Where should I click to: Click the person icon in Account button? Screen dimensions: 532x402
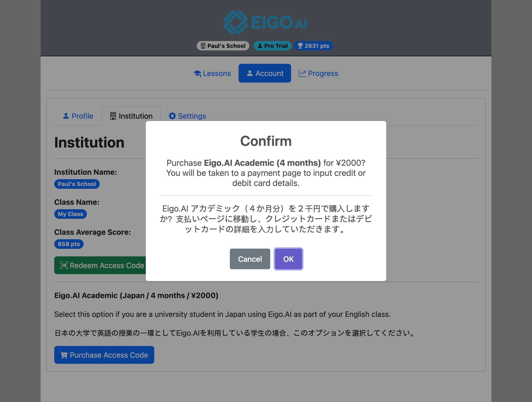pos(250,73)
